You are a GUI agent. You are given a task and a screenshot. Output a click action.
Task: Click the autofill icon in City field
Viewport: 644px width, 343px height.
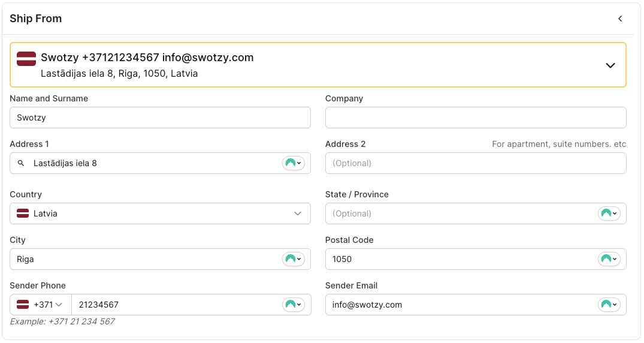point(293,259)
